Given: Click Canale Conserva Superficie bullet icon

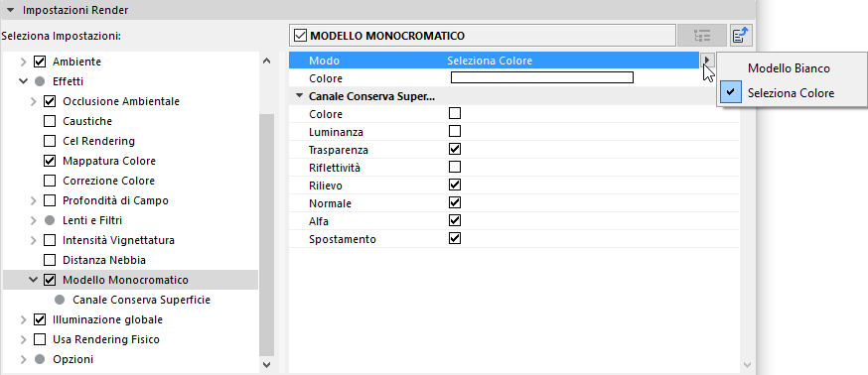Looking at the screenshot, I should tap(60, 300).
